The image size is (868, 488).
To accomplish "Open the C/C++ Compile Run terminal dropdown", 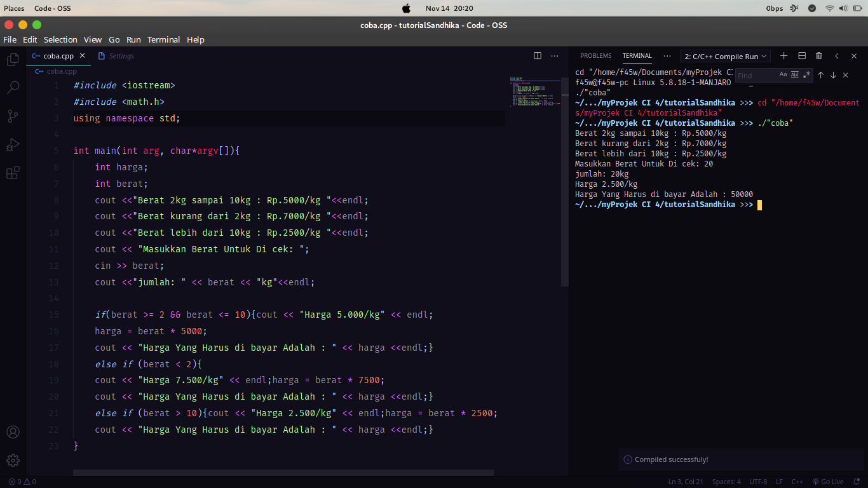I will pos(725,56).
